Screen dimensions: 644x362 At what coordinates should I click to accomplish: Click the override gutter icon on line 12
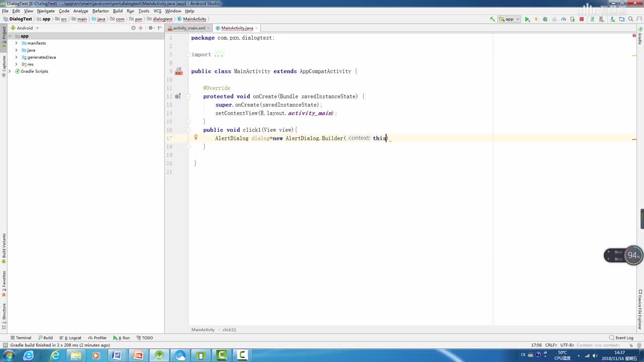pyautogui.click(x=178, y=96)
